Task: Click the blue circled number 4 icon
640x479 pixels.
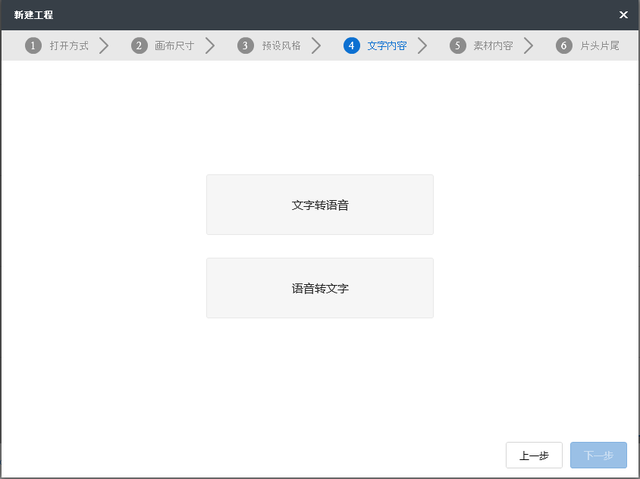Action: tap(351, 46)
